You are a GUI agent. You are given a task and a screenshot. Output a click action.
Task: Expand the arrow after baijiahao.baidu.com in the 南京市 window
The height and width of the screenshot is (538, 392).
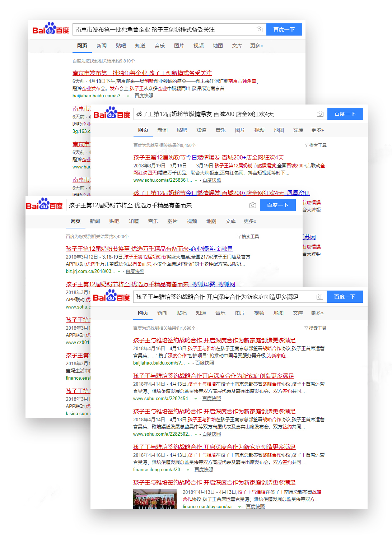[128, 96]
